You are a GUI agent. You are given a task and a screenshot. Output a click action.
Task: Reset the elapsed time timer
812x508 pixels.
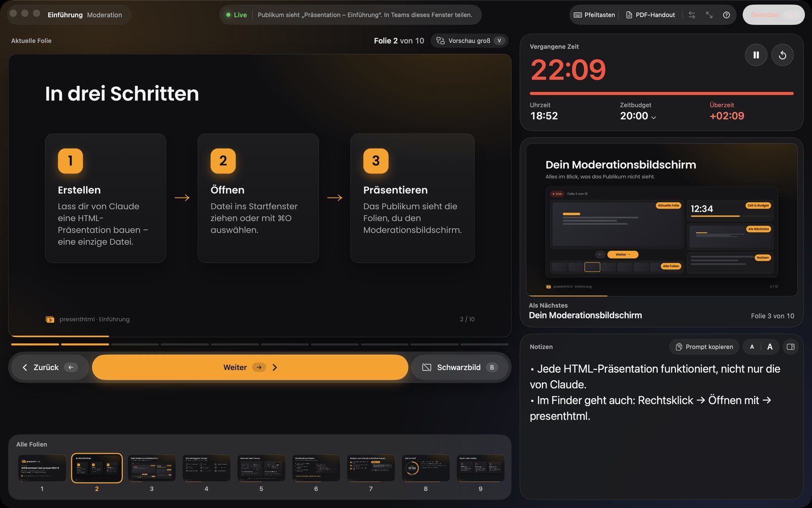[x=782, y=55]
